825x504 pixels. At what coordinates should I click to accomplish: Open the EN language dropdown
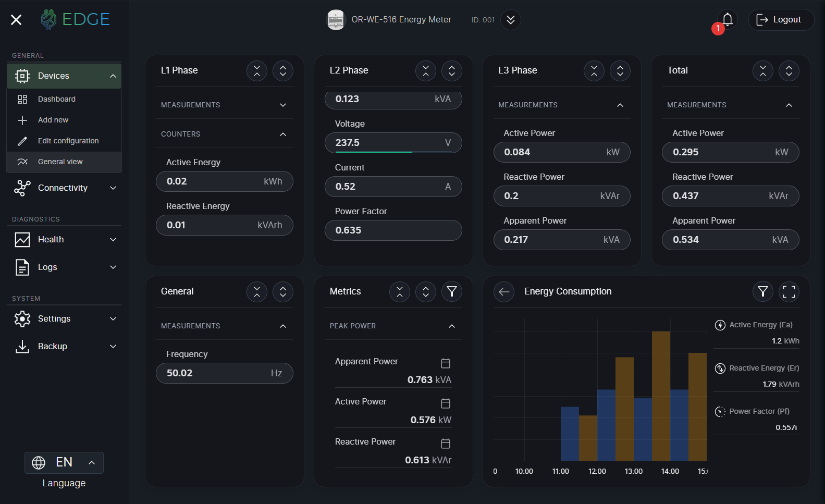pyautogui.click(x=64, y=462)
